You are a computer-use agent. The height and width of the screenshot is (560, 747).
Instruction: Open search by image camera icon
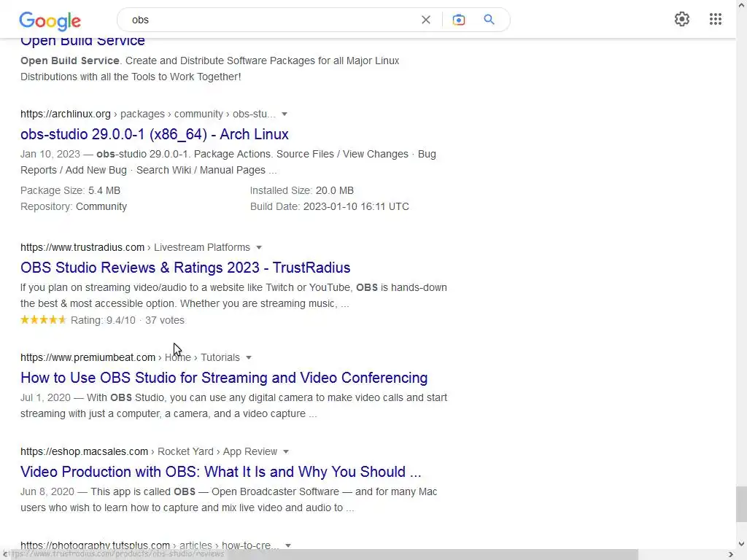(x=459, y=20)
